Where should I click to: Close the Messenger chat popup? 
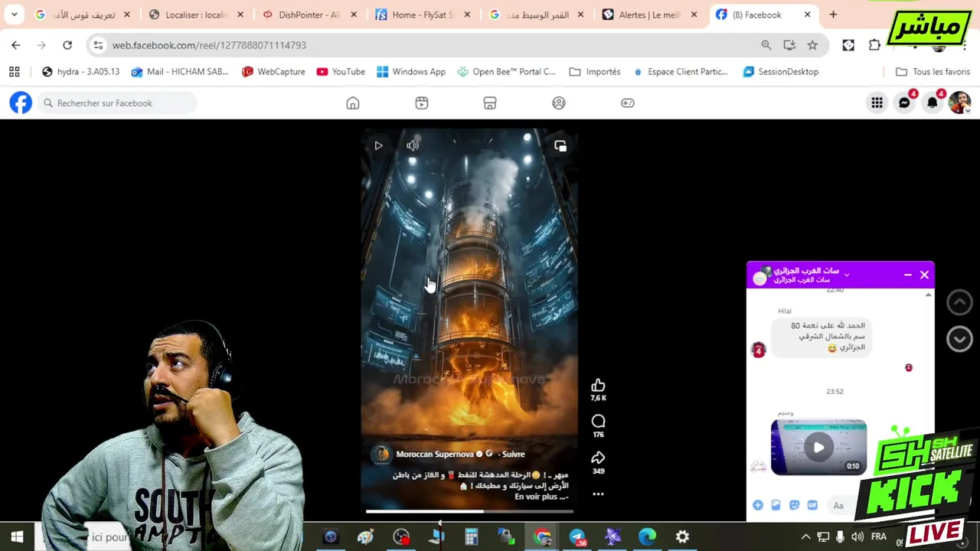924,275
